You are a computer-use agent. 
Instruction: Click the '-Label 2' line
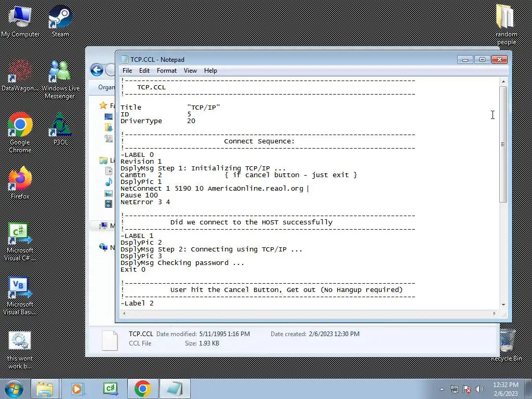click(137, 303)
